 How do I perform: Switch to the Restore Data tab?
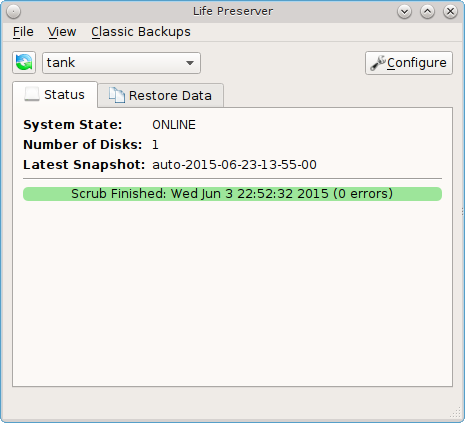tap(161, 96)
